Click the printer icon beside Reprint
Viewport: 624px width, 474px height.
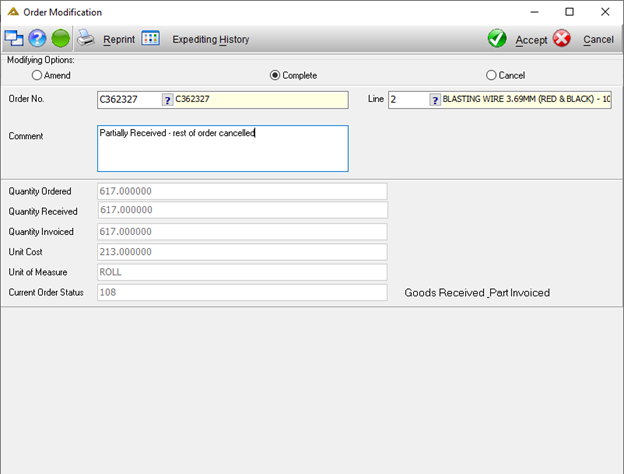[86, 38]
